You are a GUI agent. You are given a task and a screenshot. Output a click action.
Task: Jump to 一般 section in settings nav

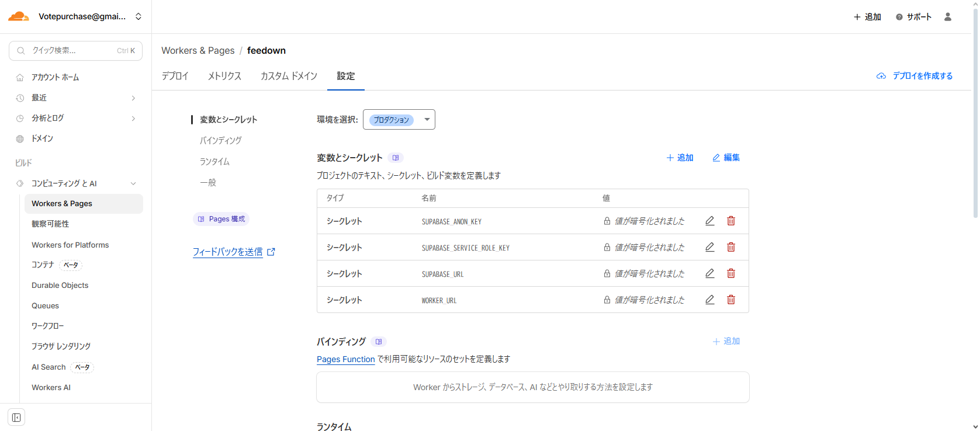point(208,183)
